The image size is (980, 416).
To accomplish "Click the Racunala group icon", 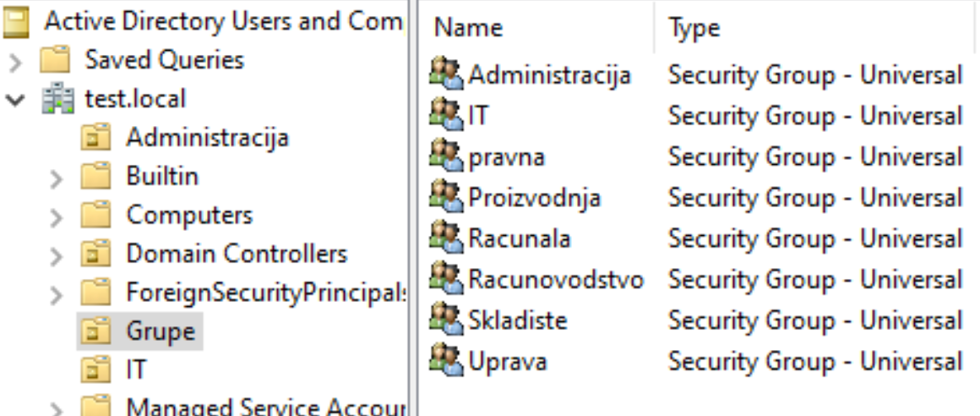I will point(446,238).
